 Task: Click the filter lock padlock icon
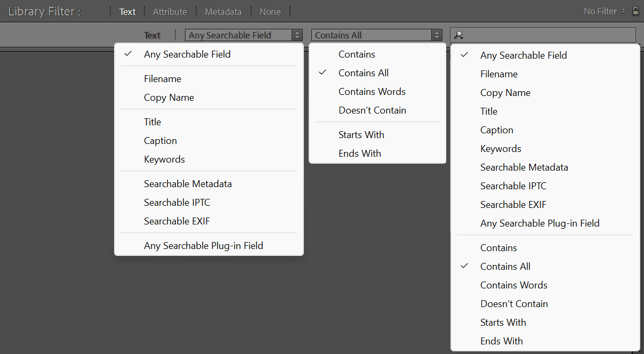coord(635,11)
